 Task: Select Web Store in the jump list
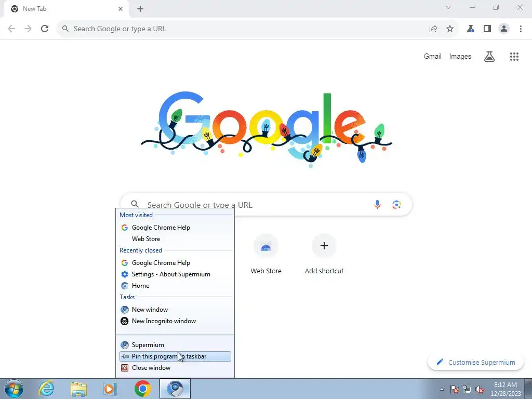point(175,239)
